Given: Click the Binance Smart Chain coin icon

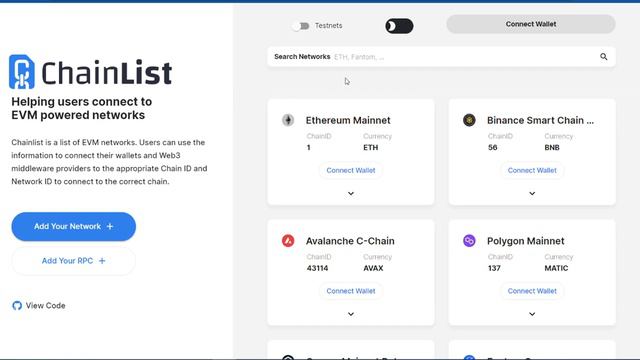Looking at the screenshot, I should tap(469, 120).
